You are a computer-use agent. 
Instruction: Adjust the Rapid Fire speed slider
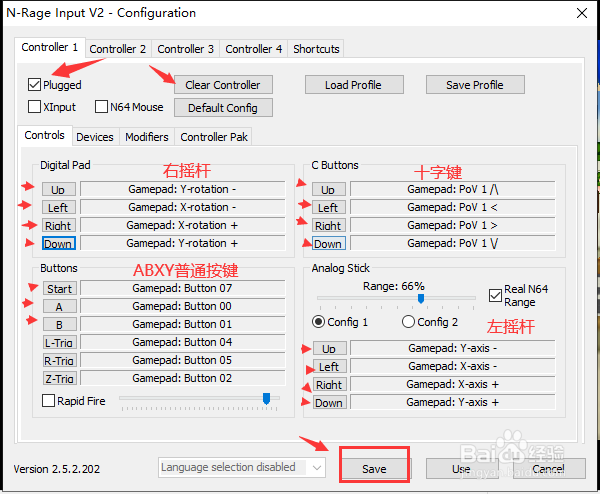coord(266,399)
